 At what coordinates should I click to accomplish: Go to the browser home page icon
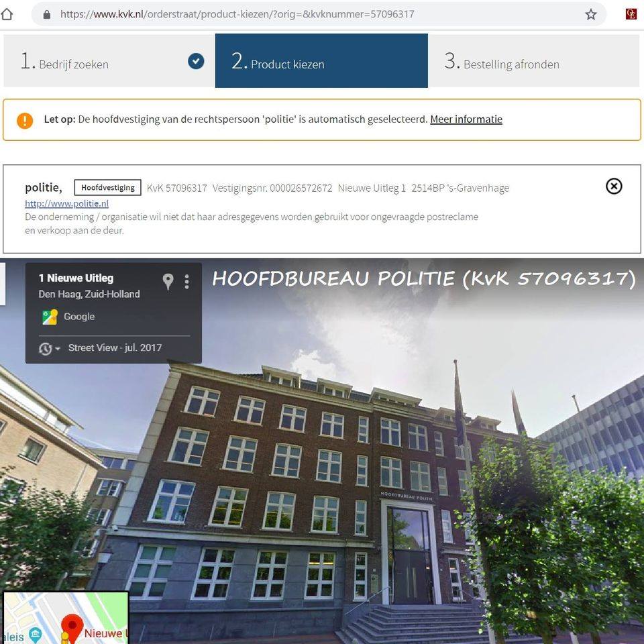[7, 14]
